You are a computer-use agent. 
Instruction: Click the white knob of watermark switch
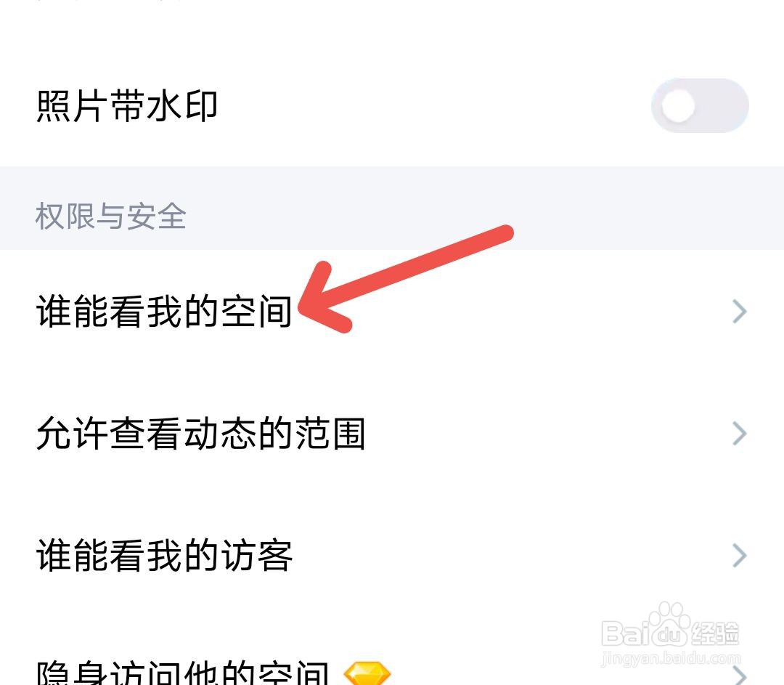677,105
